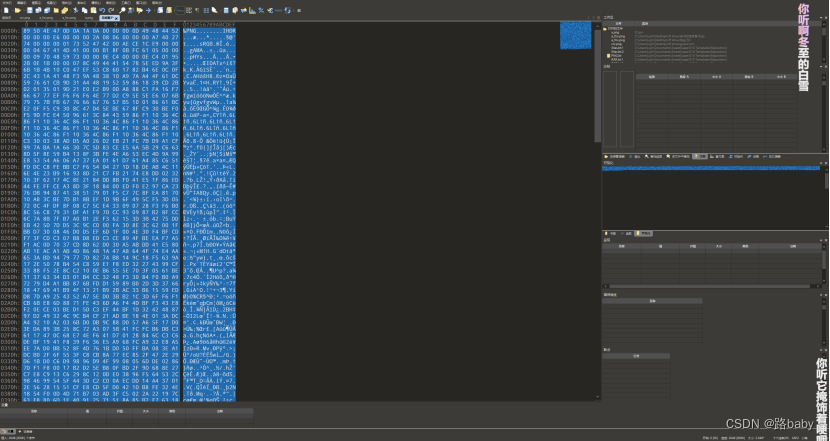Image resolution: width=830 pixels, height=441 pixels.
Task: Switch to the leftmost tab below the output panel
Action: [x=610, y=233]
